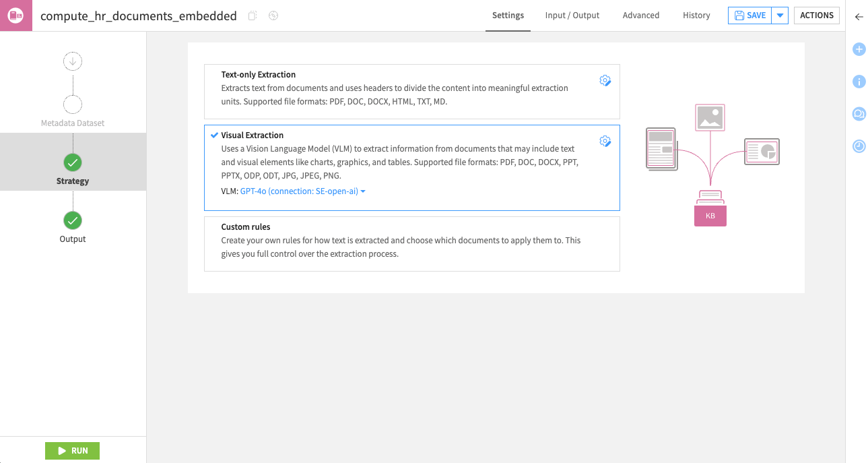868x463 pixels.
Task: Open Text-only Extraction settings gear
Action: 605,81
